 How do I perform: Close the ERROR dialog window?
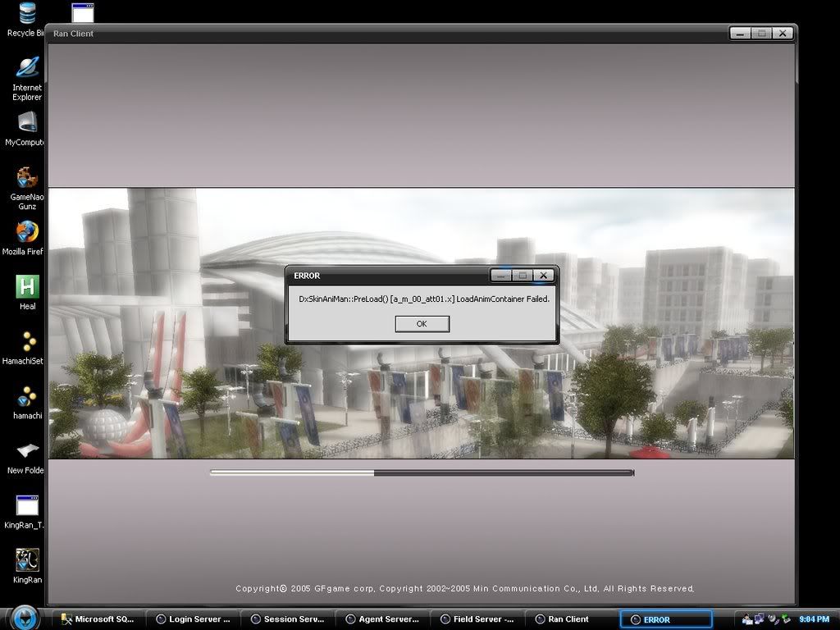click(543, 276)
